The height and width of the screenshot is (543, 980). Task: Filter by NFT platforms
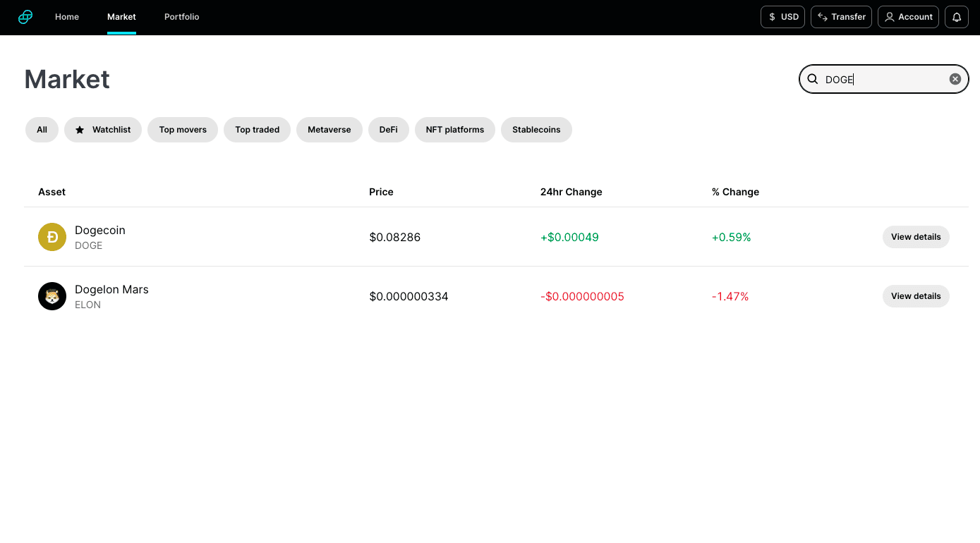455,130
